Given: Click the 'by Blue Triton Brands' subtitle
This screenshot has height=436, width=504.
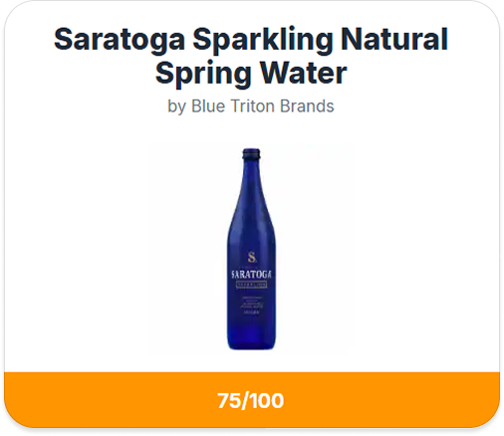Looking at the screenshot, I should tap(251, 107).
